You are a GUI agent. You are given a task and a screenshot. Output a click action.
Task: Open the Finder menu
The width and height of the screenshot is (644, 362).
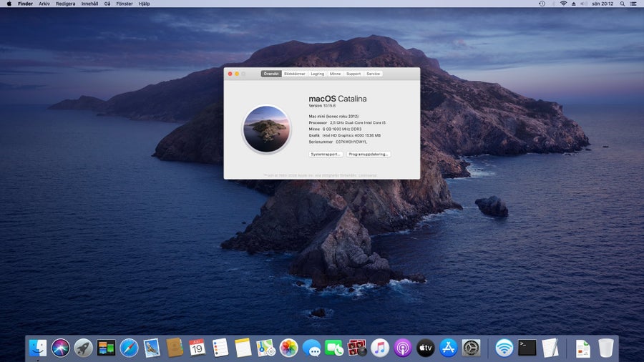click(x=26, y=4)
